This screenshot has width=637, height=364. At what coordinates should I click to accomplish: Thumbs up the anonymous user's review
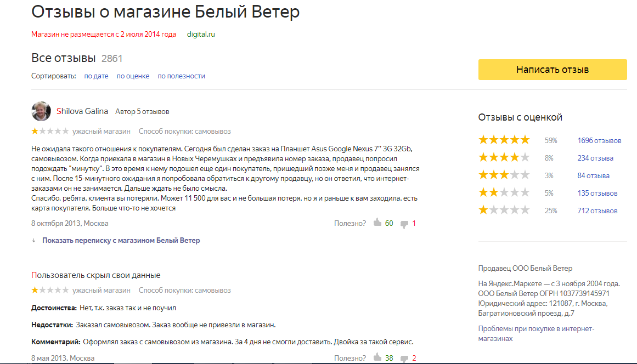[377, 358]
